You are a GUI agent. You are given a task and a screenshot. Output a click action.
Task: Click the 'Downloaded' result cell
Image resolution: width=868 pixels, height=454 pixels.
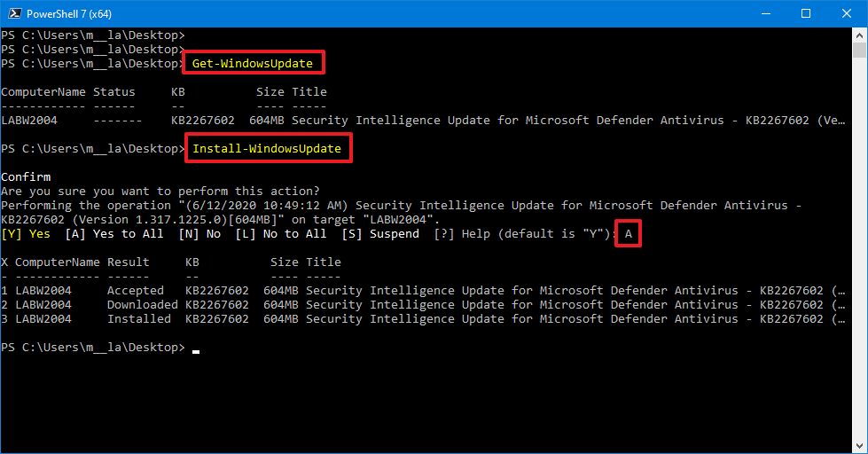142,304
